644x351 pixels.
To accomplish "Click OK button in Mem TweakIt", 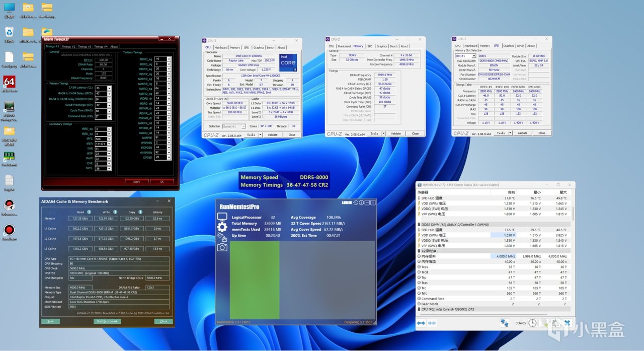I will [162, 181].
